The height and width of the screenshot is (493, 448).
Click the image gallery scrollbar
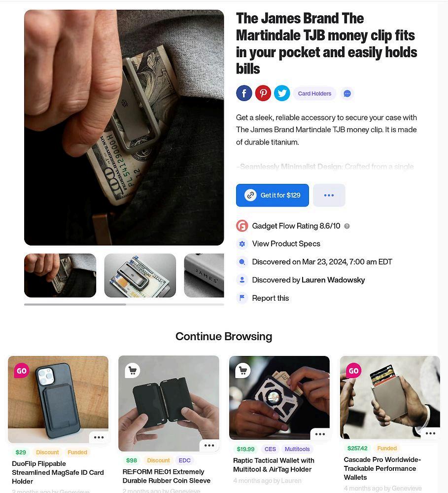[124, 304]
